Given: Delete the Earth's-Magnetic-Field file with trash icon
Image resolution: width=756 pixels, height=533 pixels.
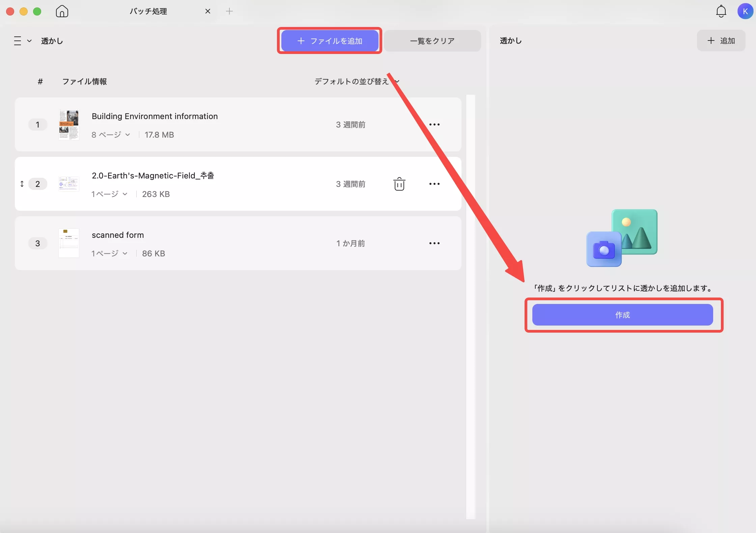Looking at the screenshot, I should [x=399, y=184].
